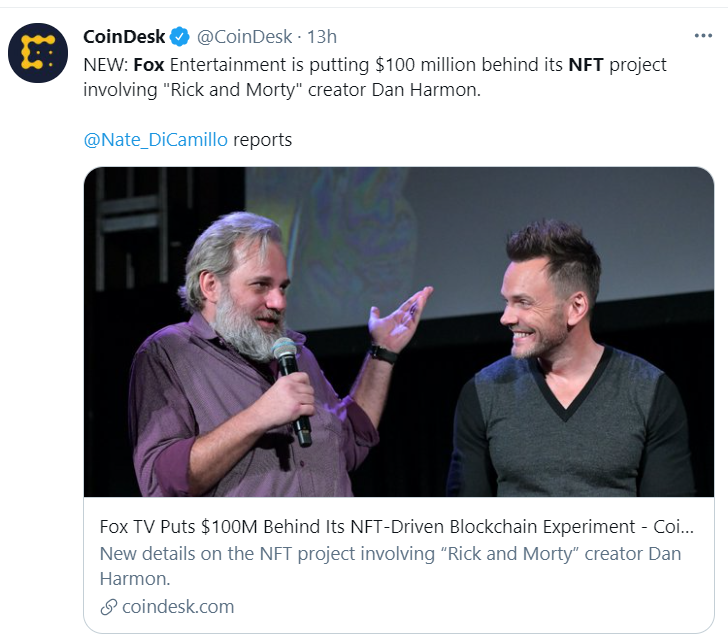Open the article preview image
This screenshot has height=639, width=728.
pyautogui.click(x=399, y=332)
